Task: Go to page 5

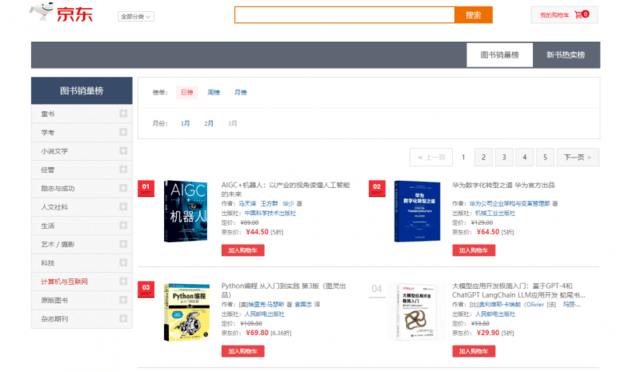Action: (545, 157)
